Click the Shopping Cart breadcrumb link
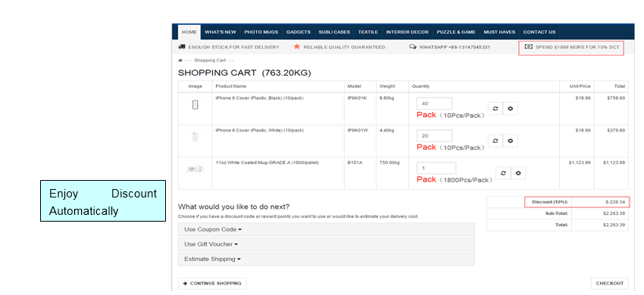Viewport: 644px width, 295px height. point(210,61)
